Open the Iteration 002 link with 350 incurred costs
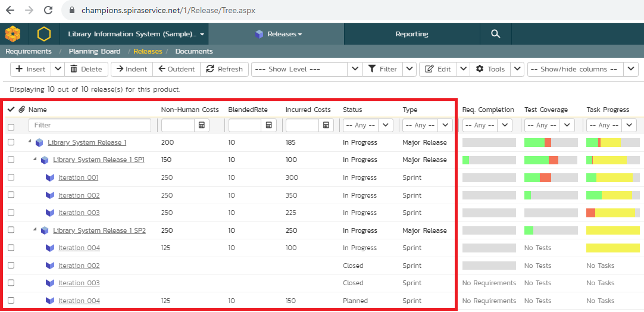This screenshot has width=644, height=312. point(79,195)
